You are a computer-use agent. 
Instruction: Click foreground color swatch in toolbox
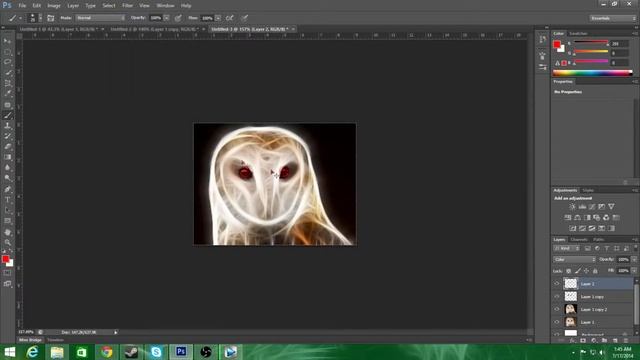(5, 259)
